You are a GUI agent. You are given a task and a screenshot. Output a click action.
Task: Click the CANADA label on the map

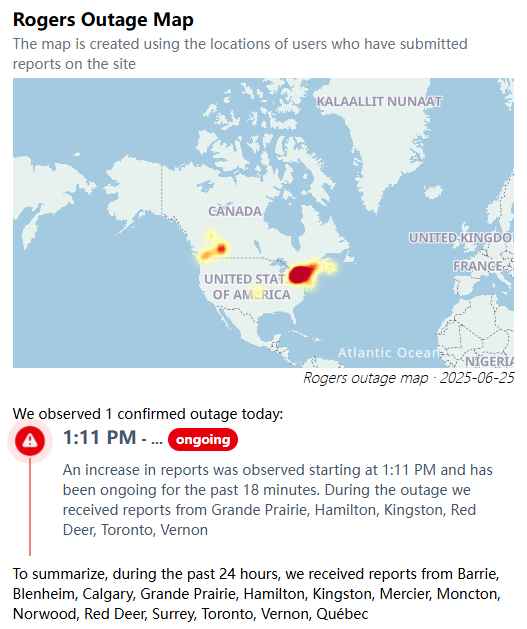click(x=235, y=211)
